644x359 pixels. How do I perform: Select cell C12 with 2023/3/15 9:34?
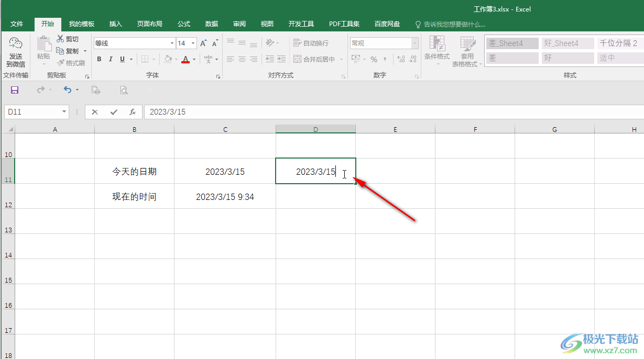[x=225, y=197]
